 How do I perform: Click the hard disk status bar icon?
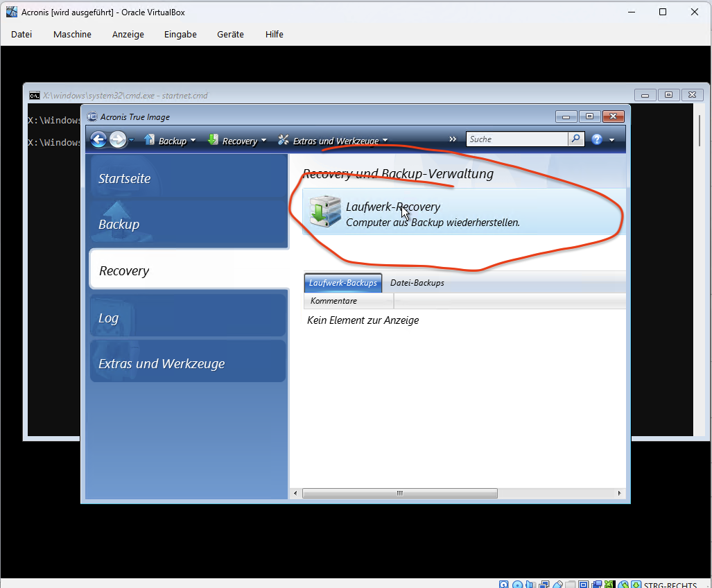click(503, 585)
